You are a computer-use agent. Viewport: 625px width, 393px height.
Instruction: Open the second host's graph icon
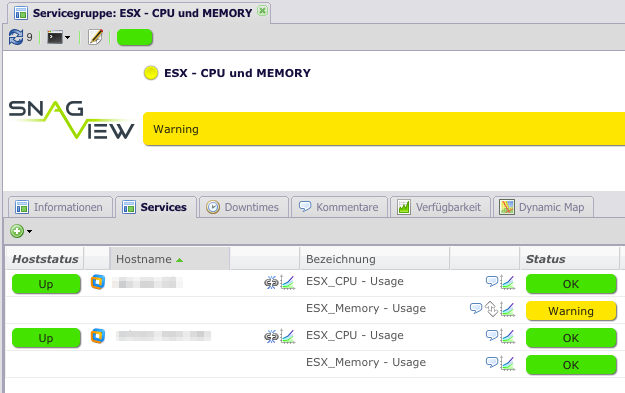click(287, 336)
